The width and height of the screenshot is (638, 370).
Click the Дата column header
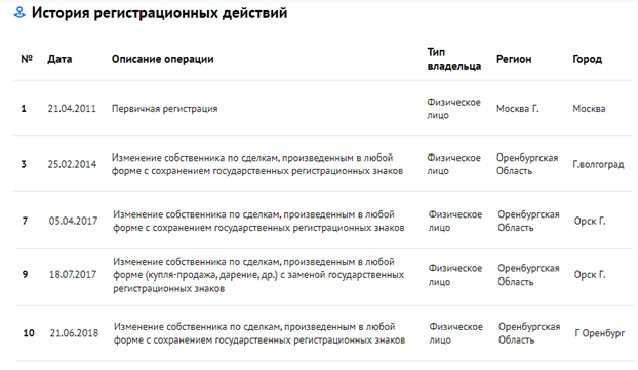point(60,59)
